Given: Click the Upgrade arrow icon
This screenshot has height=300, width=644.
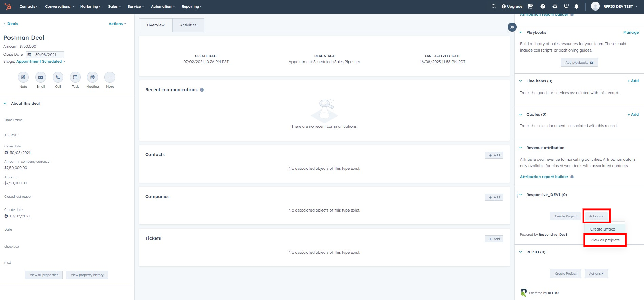Looking at the screenshot, I should [504, 6].
